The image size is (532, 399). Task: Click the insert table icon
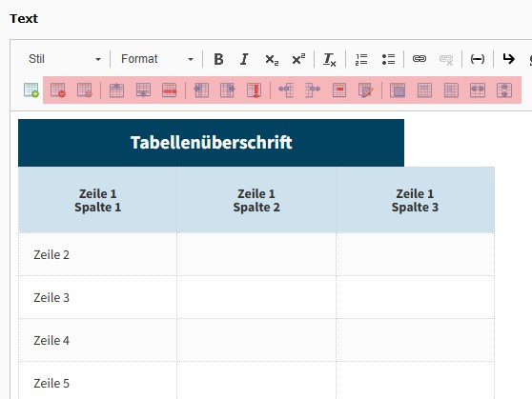pos(31,90)
